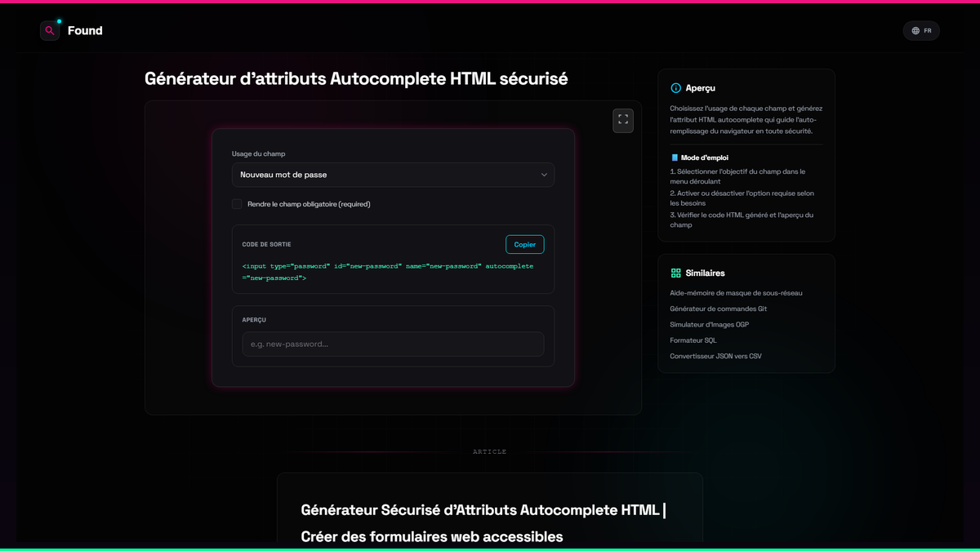Click the 'Rendre le champ obligatoire' label

point(309,204)
